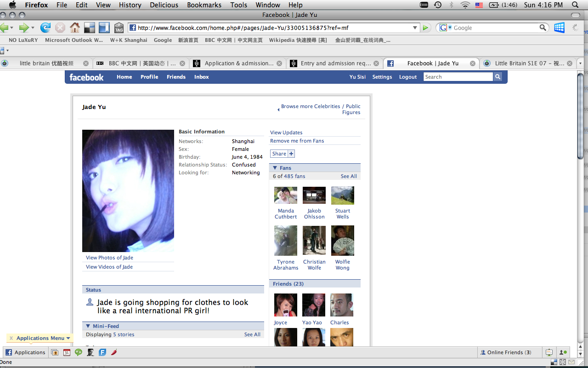Switch to the little britain tab
Viewport: 588px width, 368px height.
point(46,63)
